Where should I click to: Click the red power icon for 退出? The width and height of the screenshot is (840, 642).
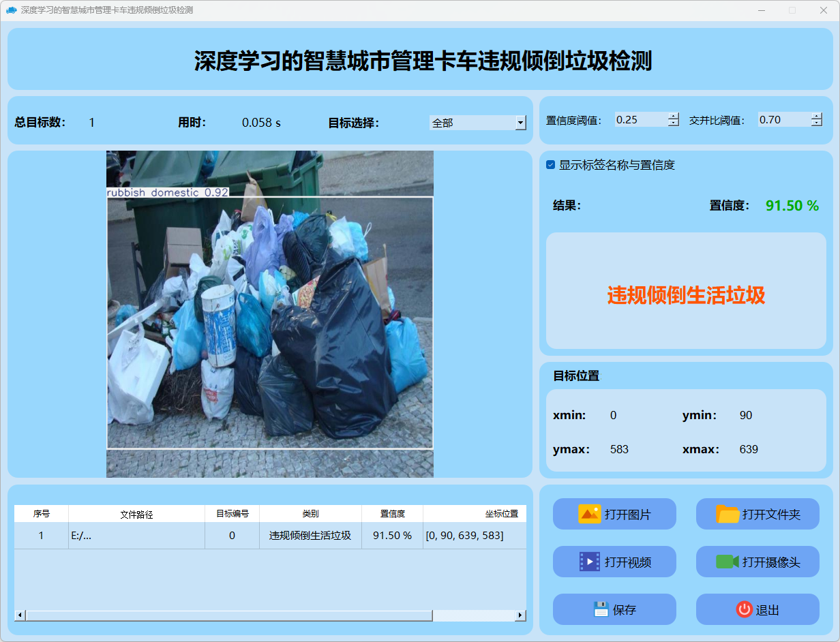(744, 609)
